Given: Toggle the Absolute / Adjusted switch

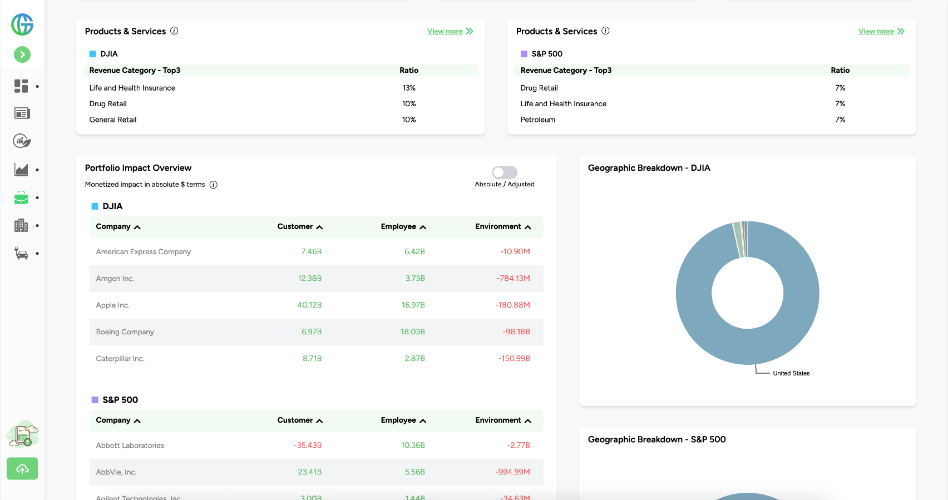Looking at the screenshot, I should tap(504, 172).
